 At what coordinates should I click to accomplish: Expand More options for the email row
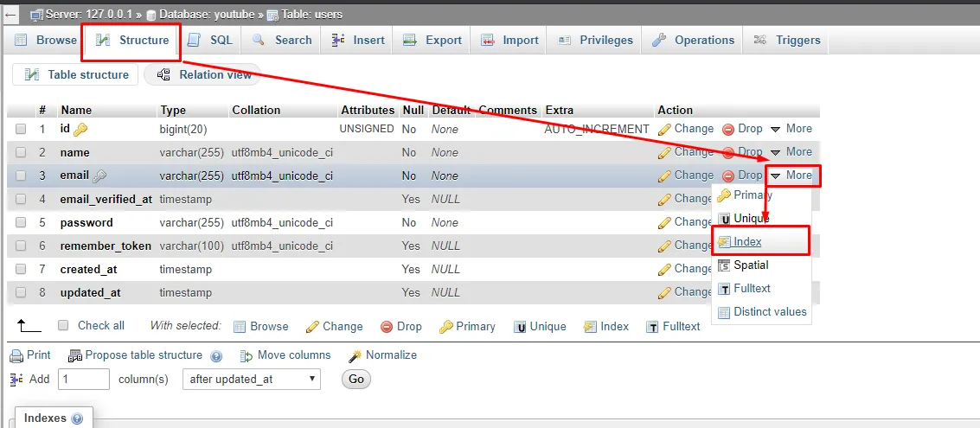(791, 175)
